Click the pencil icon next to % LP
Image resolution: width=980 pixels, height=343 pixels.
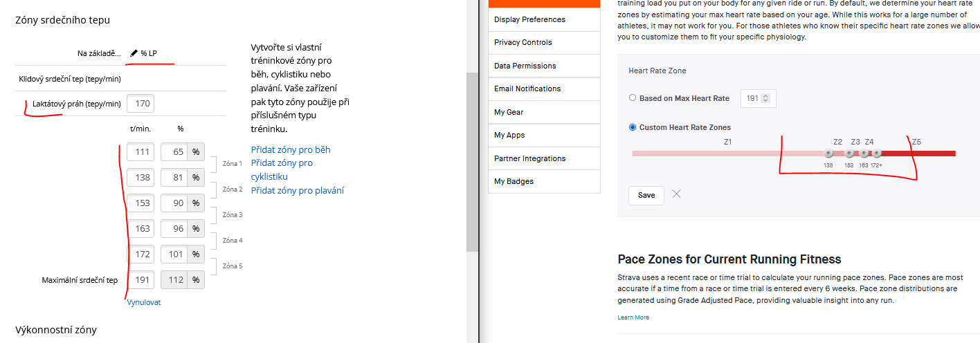click(134, 53)
